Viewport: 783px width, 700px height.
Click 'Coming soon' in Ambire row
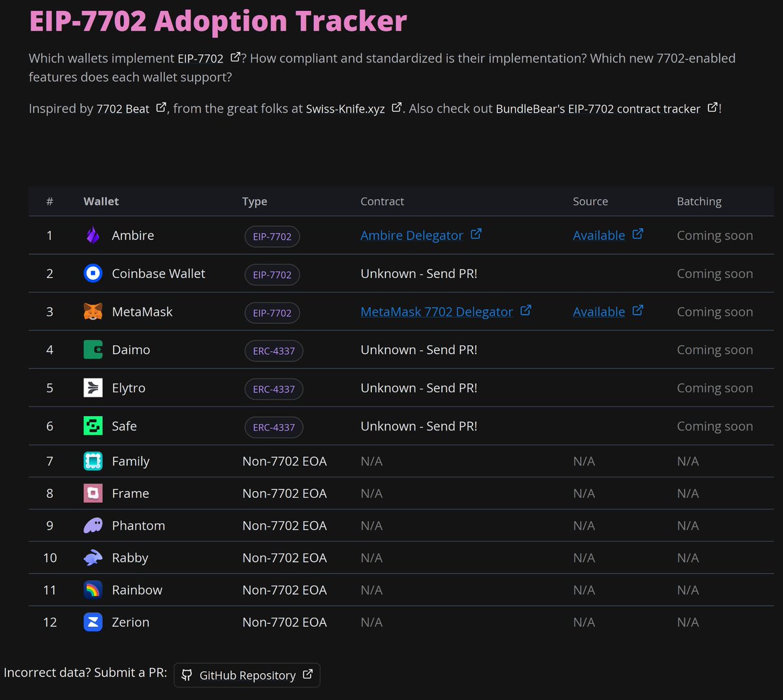pyautogui.click(x=714, y=236)
